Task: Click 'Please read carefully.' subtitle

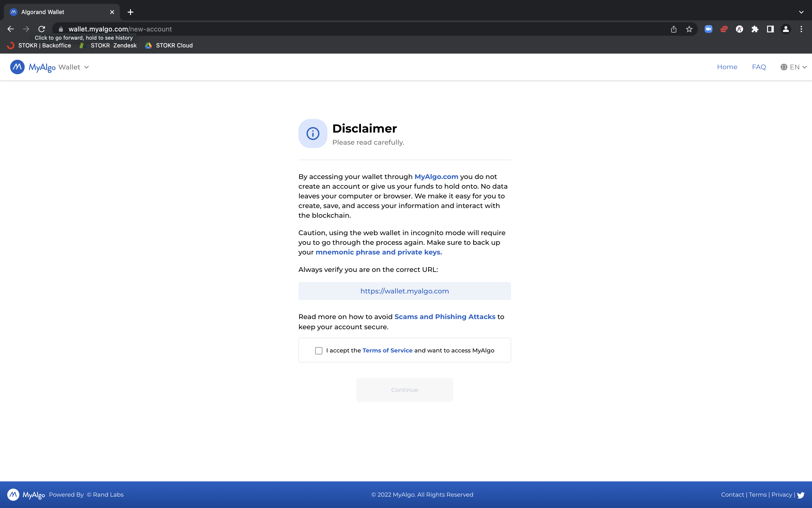Action: point(368,142)
